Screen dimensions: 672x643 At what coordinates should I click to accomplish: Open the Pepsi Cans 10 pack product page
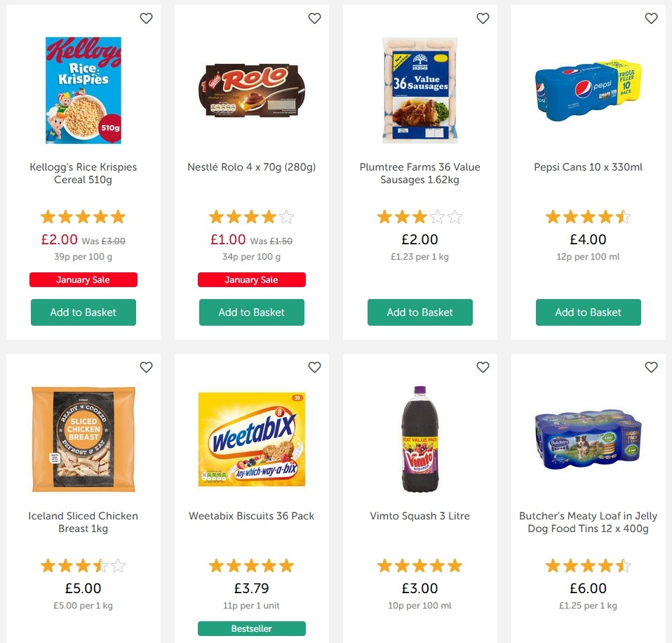coord(588,167)
